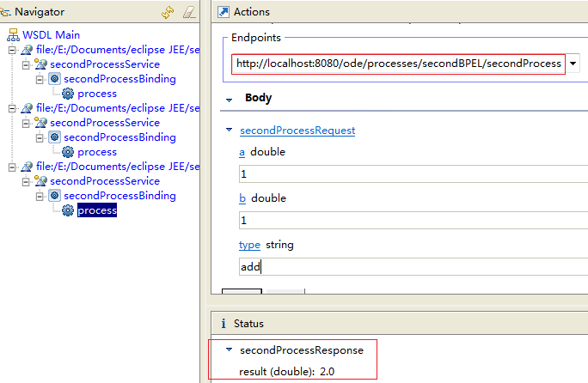Screen dimensions: 588x383
Task: Collapse the first secondProcessBinding node
Action: [40, 79]
